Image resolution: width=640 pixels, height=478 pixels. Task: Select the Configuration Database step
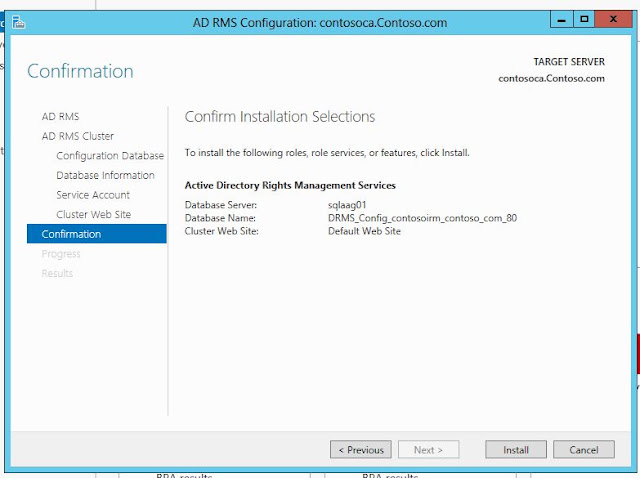(110, 156)
